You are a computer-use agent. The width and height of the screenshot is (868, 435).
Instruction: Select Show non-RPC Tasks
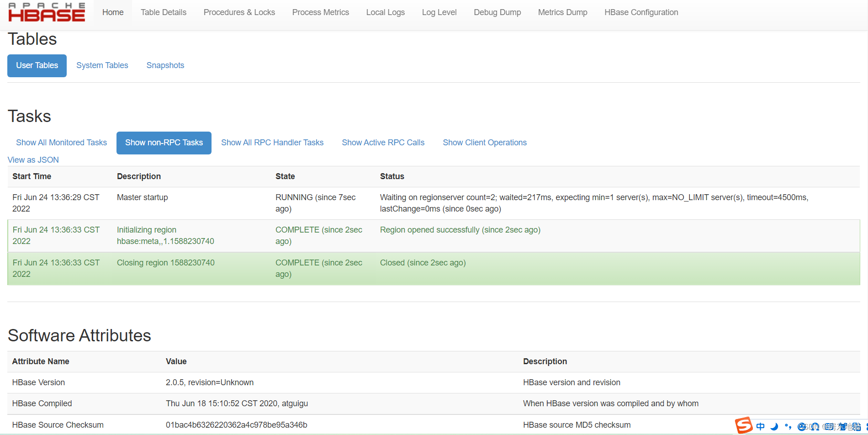click(164, 143)
